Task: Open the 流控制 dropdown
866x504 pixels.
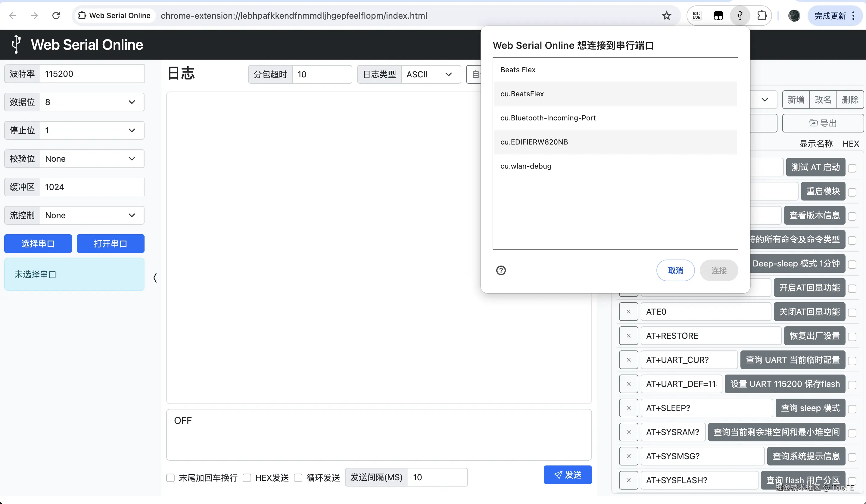Action: coord(91,215)
